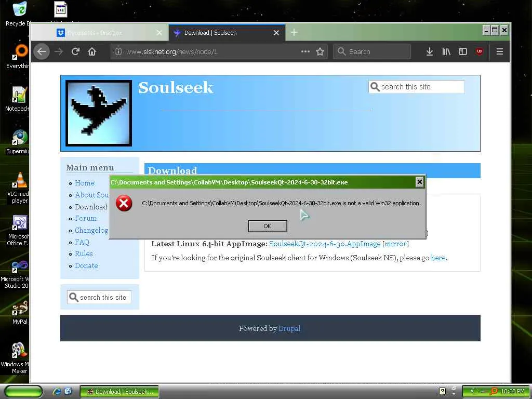
Task: Switch to the Documents - Dropbox tab
Action: [x=100, y=33]
